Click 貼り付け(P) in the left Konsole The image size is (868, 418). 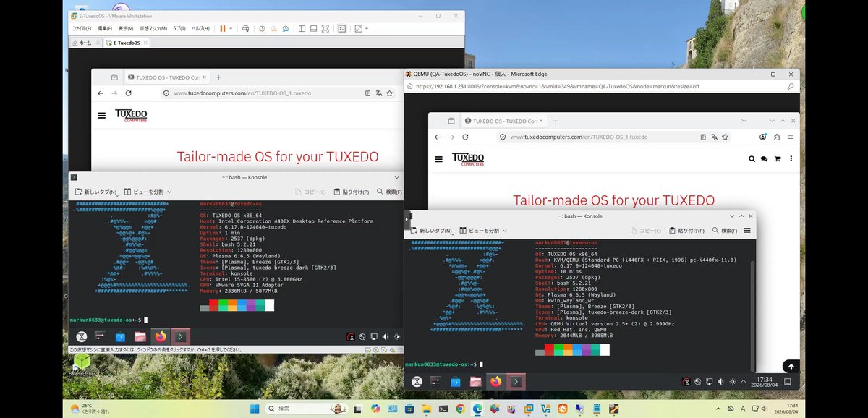[x=352, y=192]
